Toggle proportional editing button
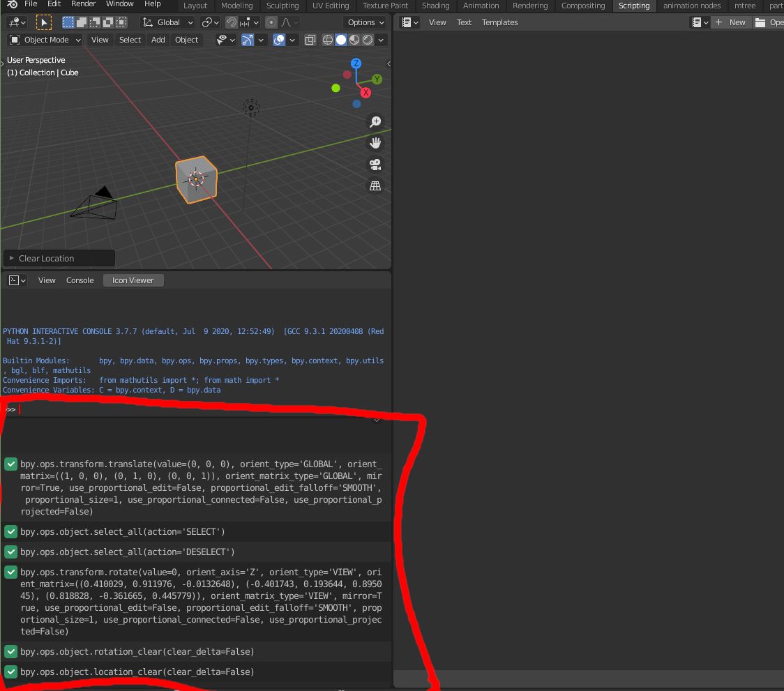Screen dimensions: 784x691 [x=271, y=22]
